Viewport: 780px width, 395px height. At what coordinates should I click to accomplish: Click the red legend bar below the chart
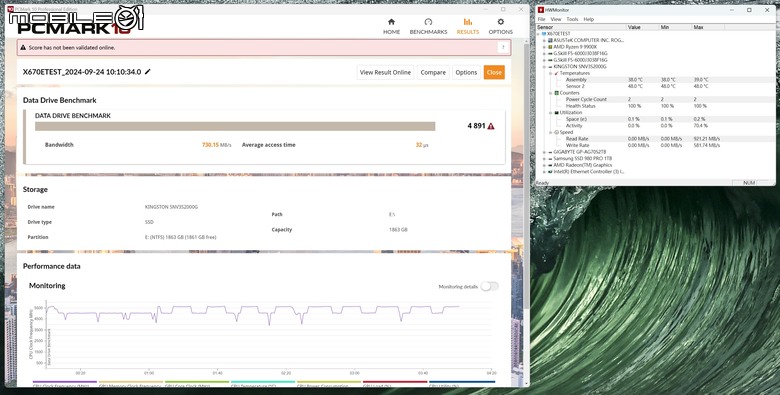[395, 382]
